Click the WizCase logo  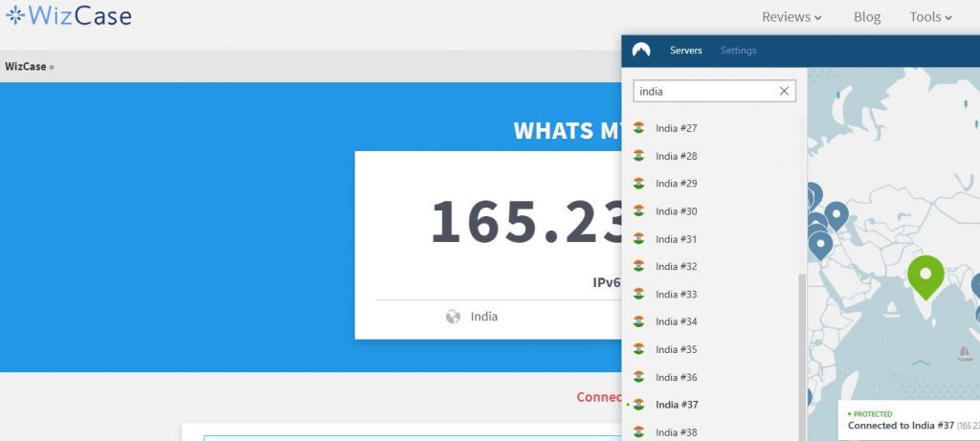tap(68, 15)
